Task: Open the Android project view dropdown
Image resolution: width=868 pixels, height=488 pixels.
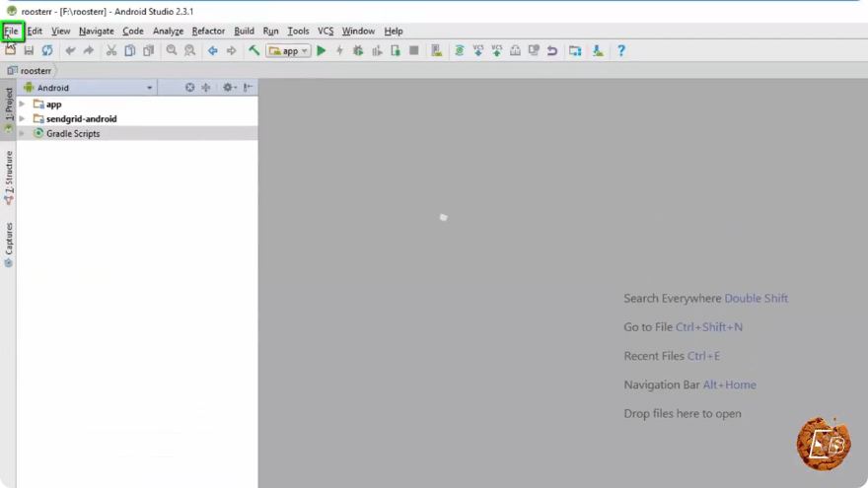Action: click(89, 88)
